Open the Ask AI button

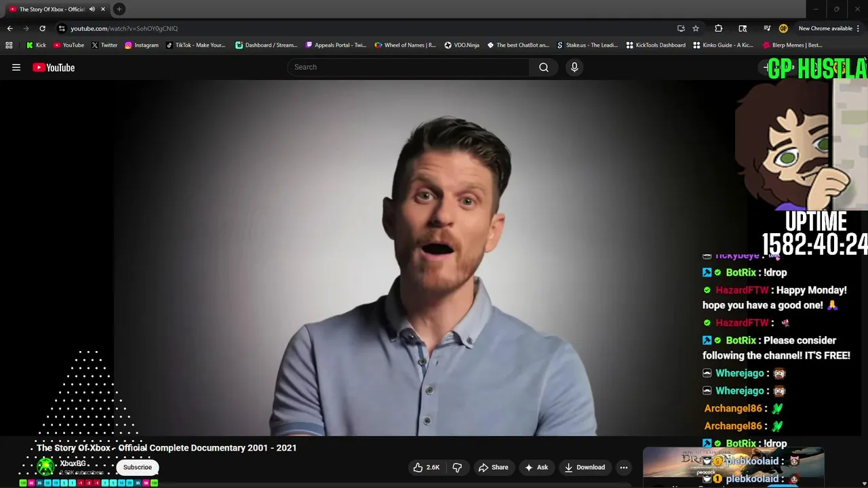coord(536,467)
